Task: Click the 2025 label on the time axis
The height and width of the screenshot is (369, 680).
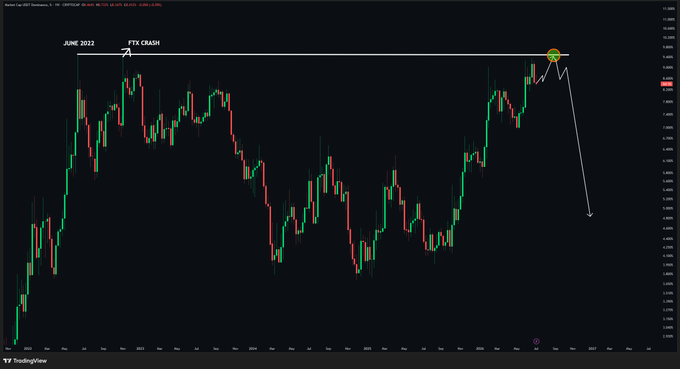Action: (367, 348)
